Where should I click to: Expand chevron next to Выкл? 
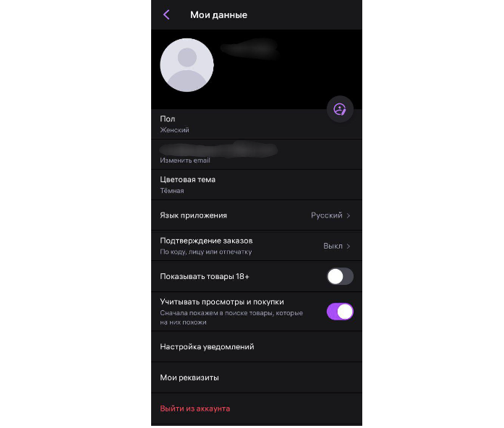click(349, 246)
